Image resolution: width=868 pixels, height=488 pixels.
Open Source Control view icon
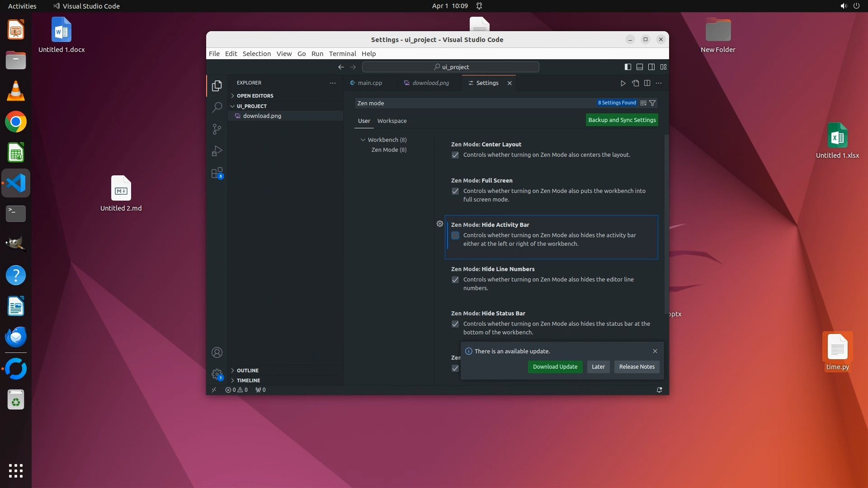click(217, 129)
